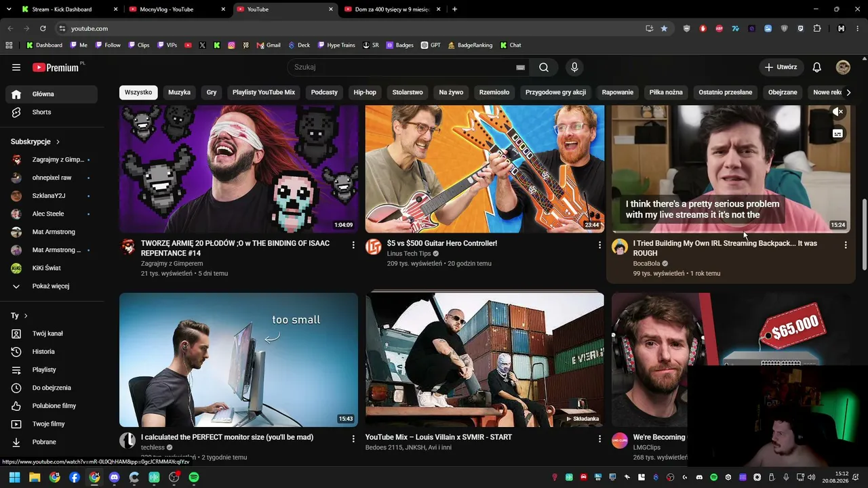
Task: Open Do obejrzenia watch later list
Action: 52,388
